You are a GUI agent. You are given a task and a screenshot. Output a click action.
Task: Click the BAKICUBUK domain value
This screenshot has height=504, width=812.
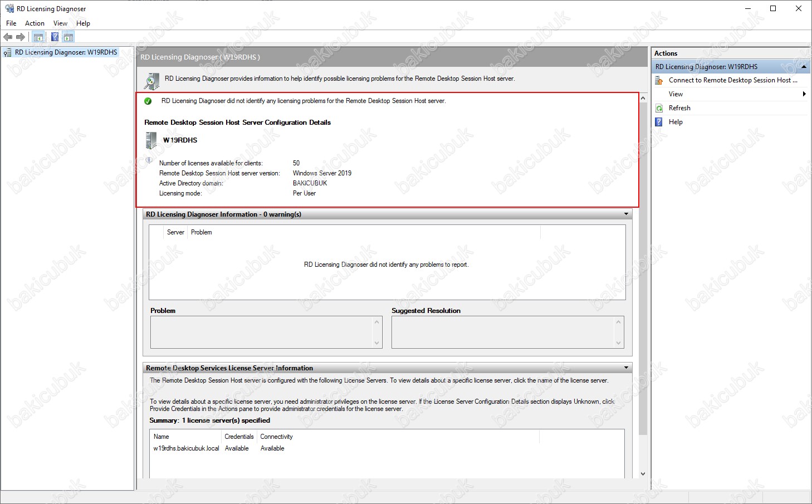310,183
